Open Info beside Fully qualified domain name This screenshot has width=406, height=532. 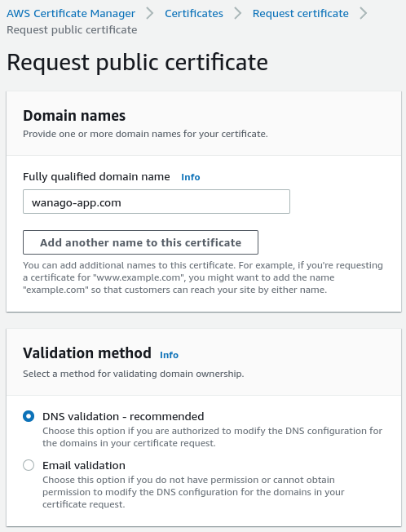click(191, 177)
